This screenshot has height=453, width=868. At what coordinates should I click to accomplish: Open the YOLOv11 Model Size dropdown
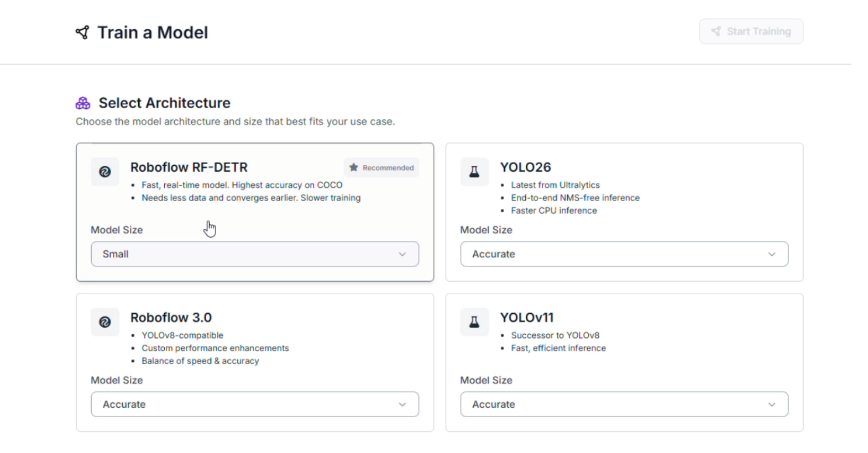(x=624, y=404)
